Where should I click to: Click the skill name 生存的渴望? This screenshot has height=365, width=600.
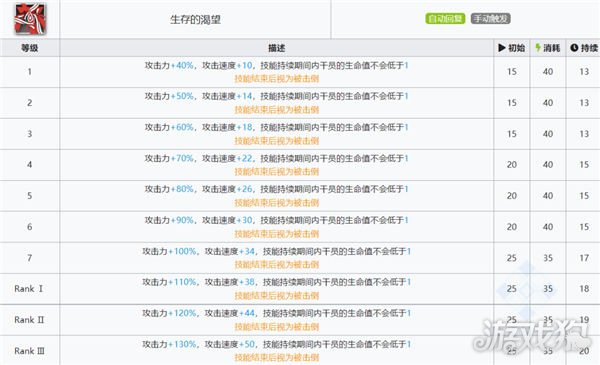(195, 20)
